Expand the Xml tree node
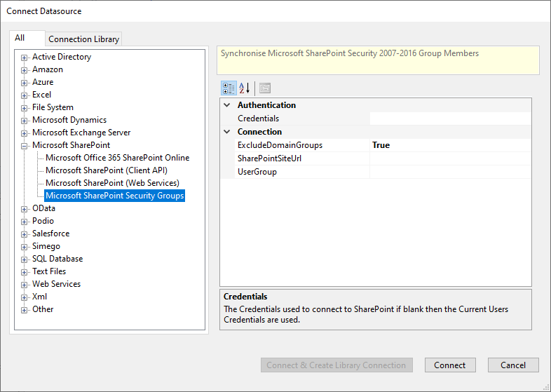 24,298
